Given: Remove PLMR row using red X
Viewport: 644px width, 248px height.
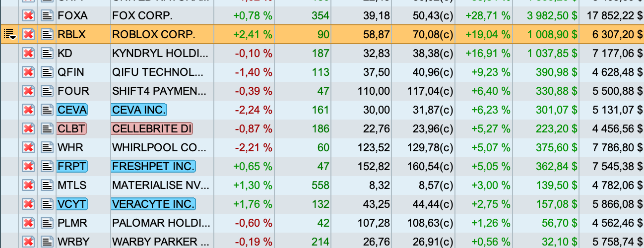Looking at the screenshot, I should [x=28, y=223].
